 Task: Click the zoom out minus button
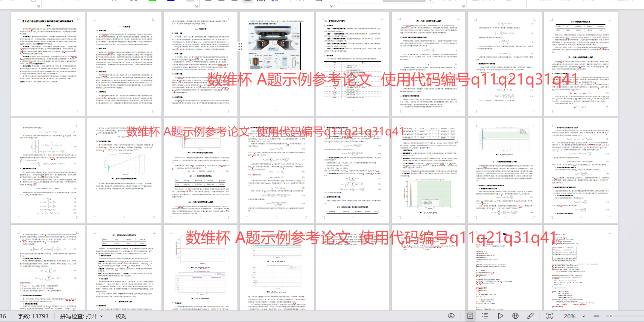[x=596, y=316]
